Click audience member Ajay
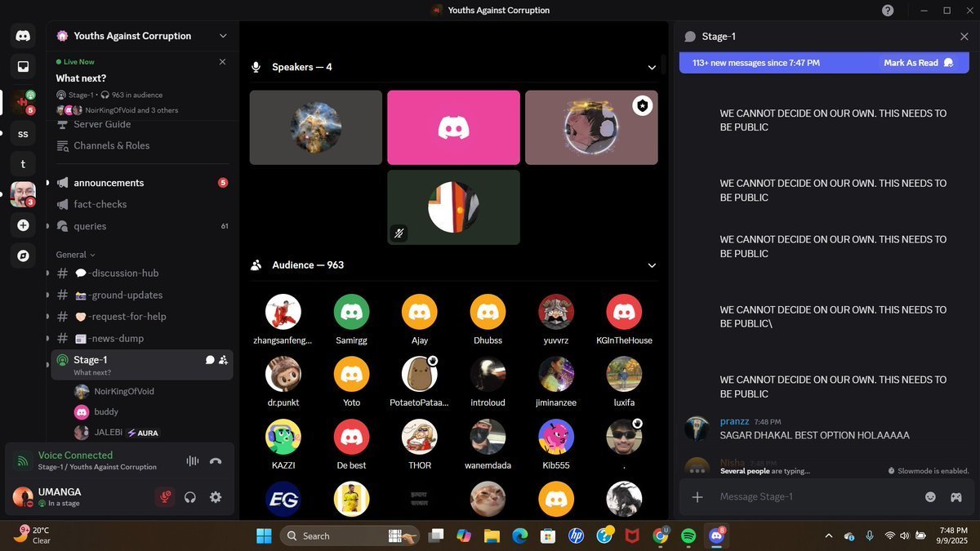 (x=420, y=319)
